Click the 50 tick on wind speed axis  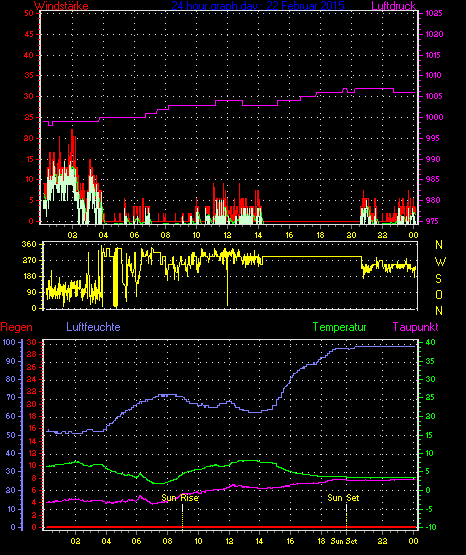click(29, 13)
